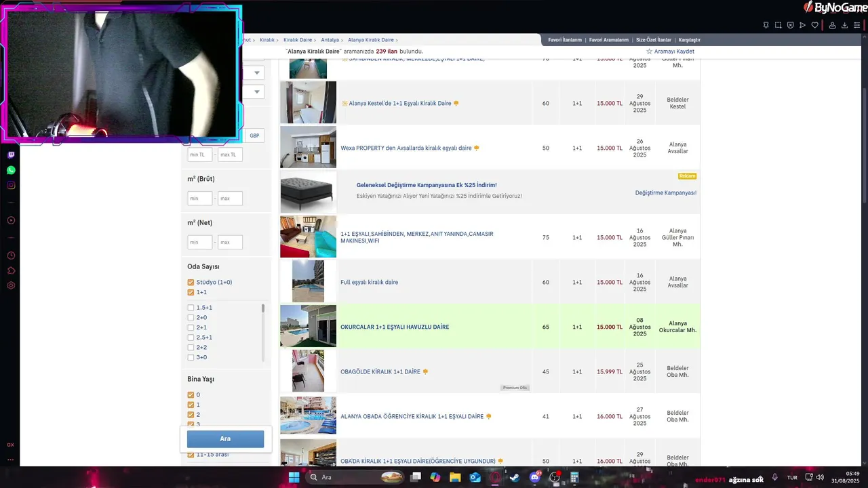Screen dimensions: 868x488
Task: Open the lower filter dropdown arrow
Action: 256,91
